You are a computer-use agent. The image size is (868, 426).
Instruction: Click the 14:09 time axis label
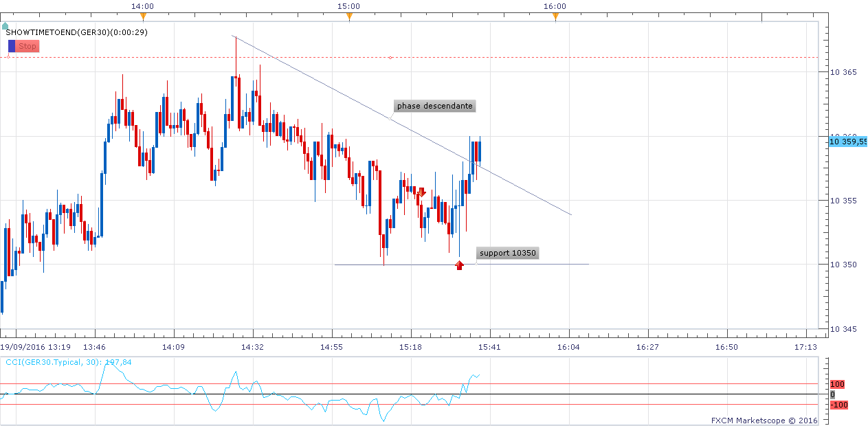(173, 347)
